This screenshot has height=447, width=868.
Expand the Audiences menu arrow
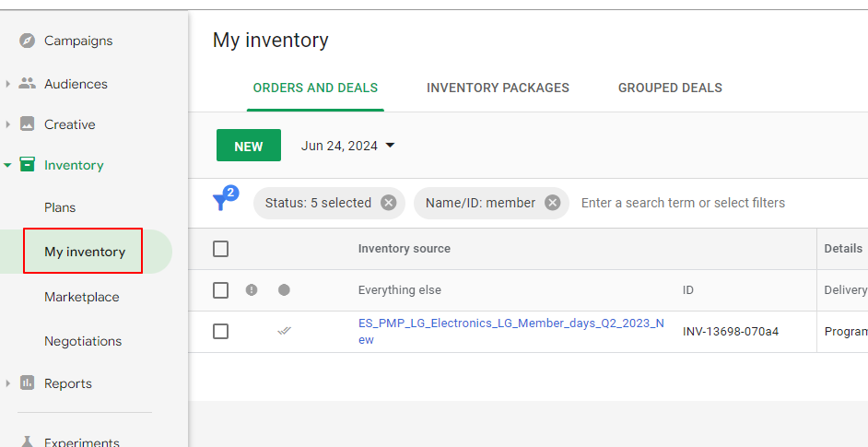tap(8, 84)
